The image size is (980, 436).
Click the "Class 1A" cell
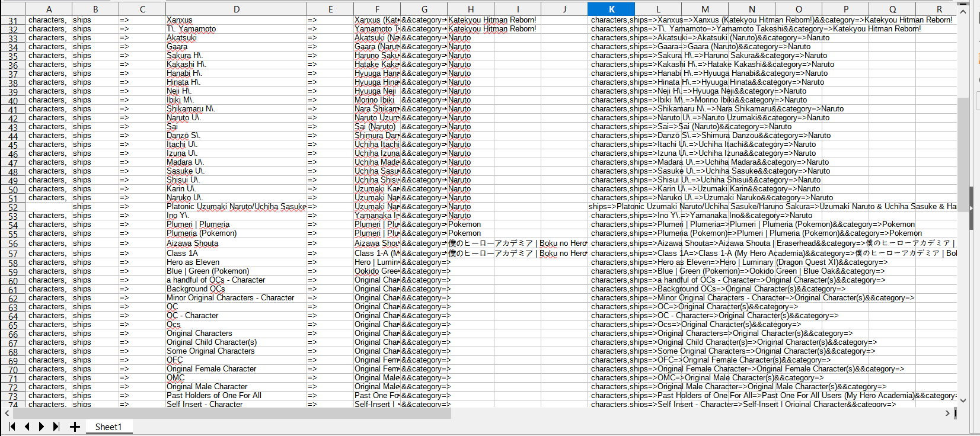click(237, 254)
